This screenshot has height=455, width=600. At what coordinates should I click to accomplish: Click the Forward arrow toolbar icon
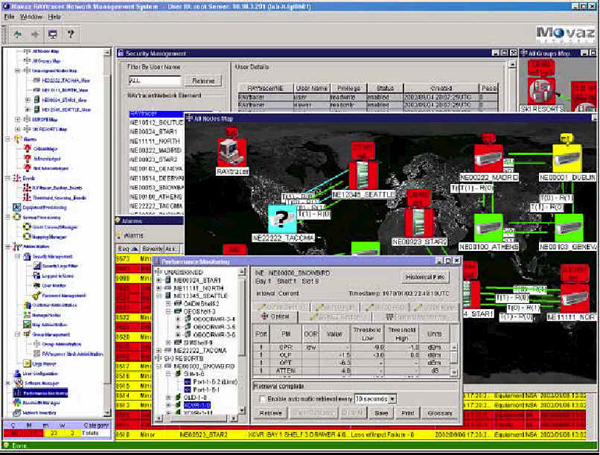click(35, 34)
